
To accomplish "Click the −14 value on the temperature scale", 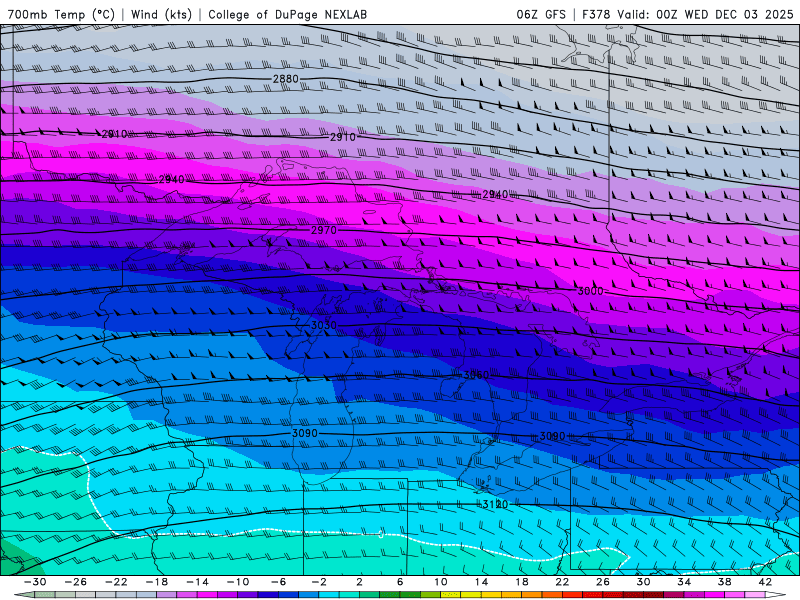I will [x=197, y=582].
